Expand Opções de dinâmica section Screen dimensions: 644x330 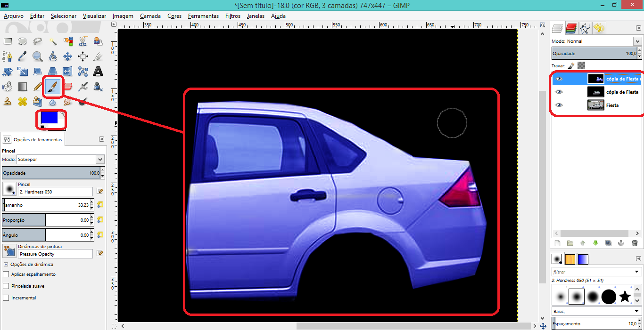[x=6, y=265]
